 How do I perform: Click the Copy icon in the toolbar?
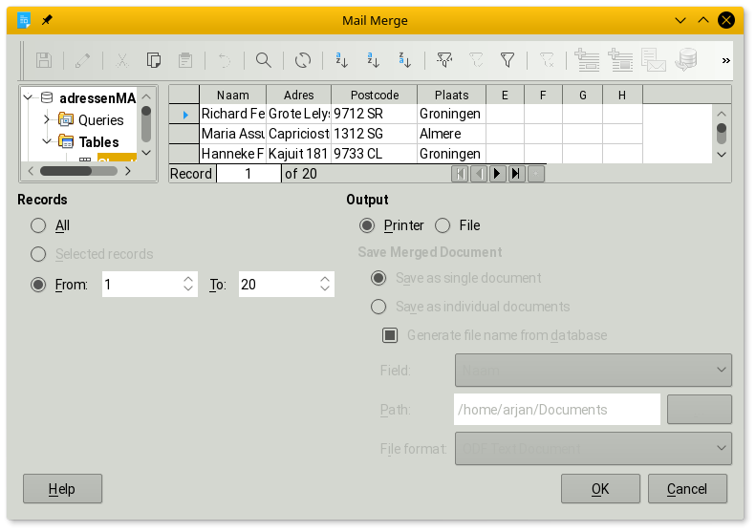(154, 60)
